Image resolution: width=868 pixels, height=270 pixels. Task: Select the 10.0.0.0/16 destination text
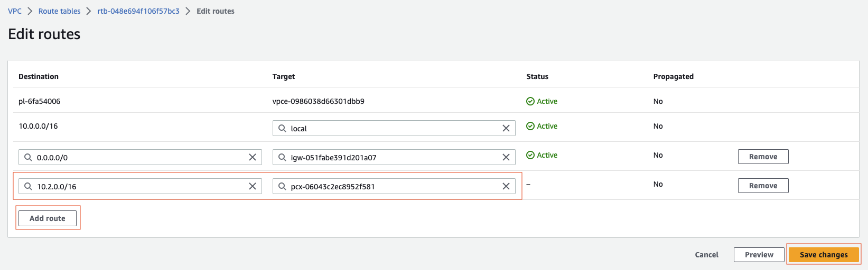click(38, 126)
